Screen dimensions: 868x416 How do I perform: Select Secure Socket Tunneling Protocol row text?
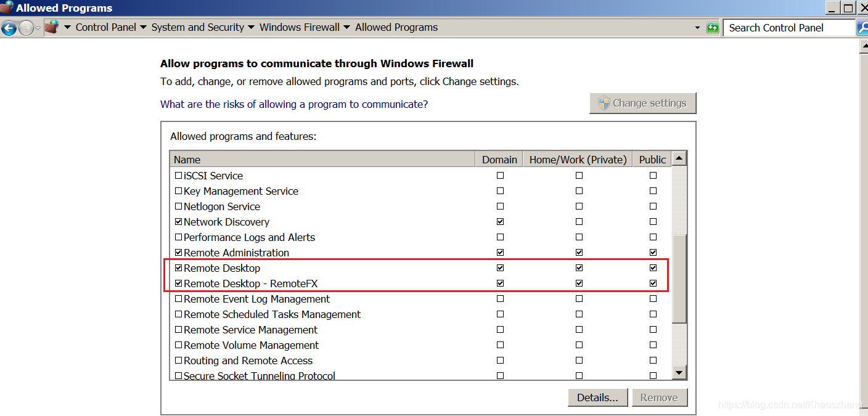[x=260, y=375]
